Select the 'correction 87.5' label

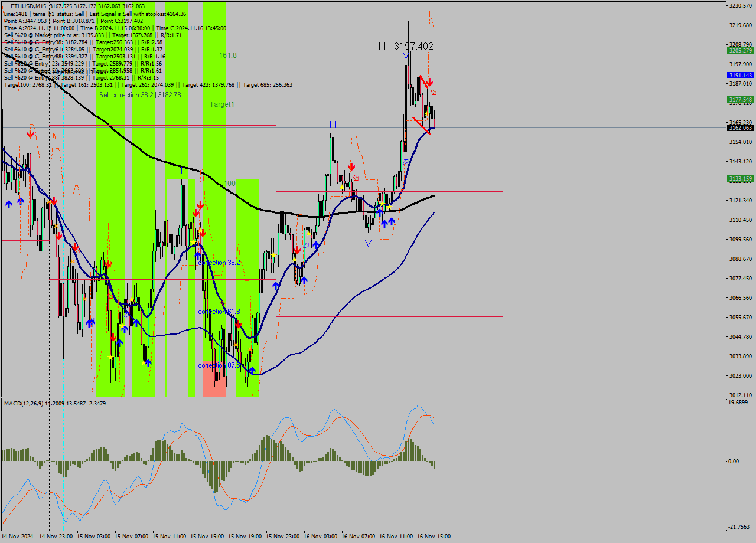click(219, 365)
